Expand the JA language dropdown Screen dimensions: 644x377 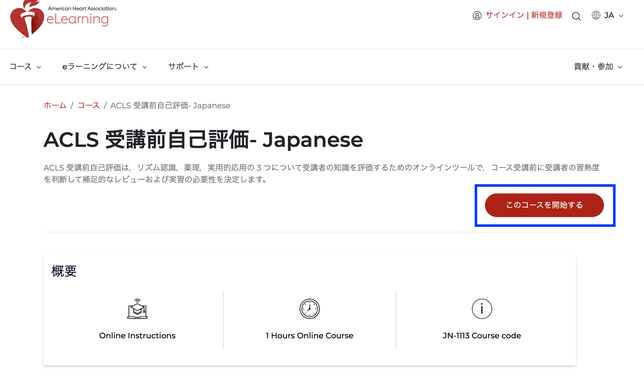(614, 16)
